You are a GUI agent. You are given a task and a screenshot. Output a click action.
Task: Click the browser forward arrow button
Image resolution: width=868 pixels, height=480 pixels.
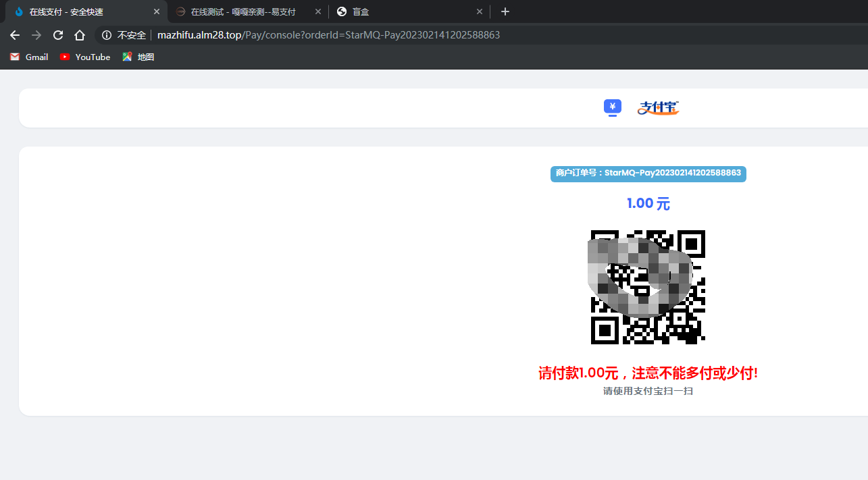36,35
